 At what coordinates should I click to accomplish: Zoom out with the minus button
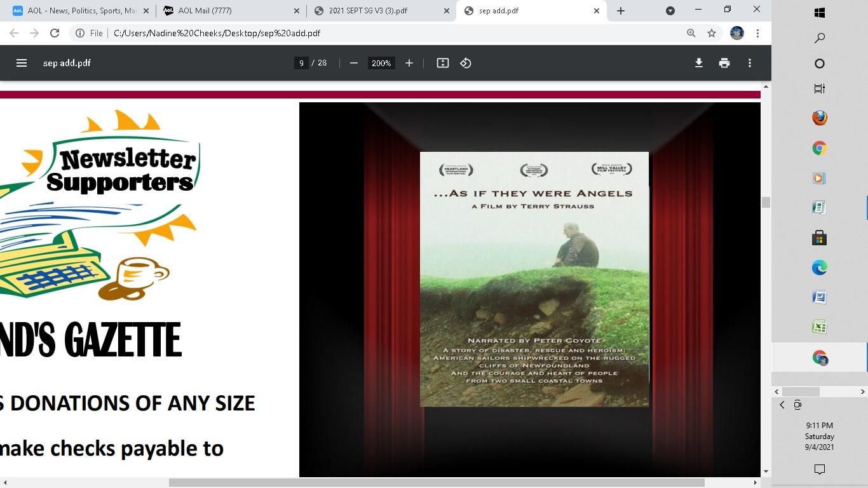point(354,63)
